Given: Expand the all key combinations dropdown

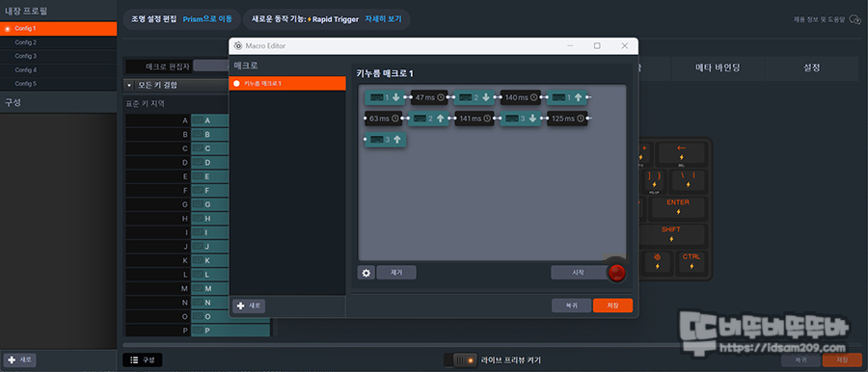Looking at the screenshot, I should tap(129, 86).
